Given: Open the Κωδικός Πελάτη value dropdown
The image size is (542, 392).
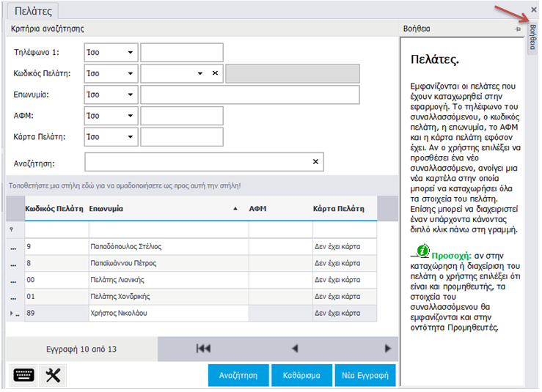Looking at the screenshot, I should (199, 73).
